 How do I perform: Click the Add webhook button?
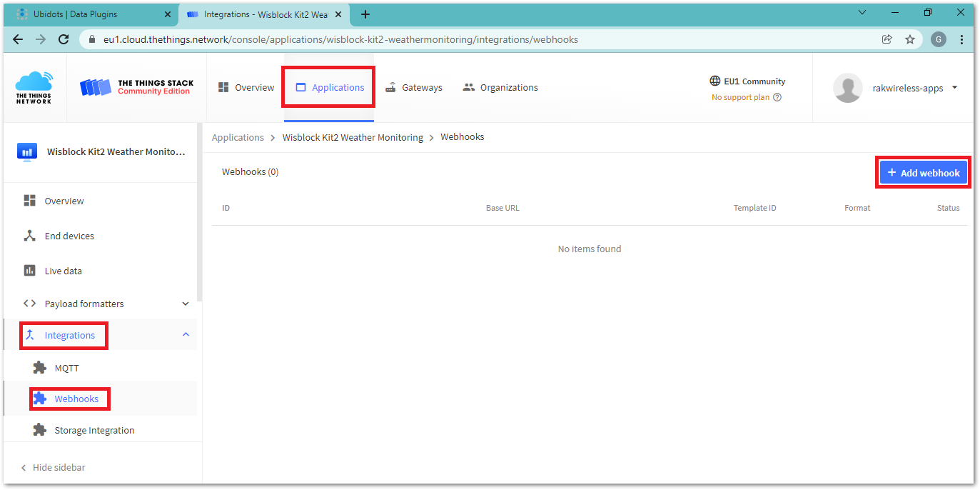coord(923,173)
